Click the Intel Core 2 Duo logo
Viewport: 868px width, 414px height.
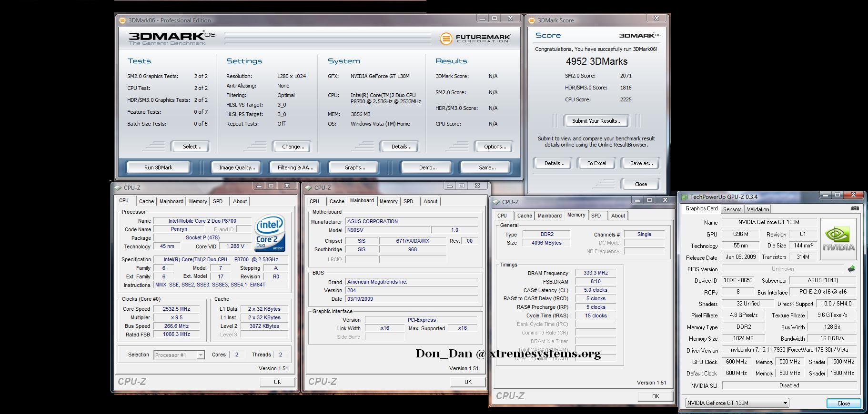270,234
